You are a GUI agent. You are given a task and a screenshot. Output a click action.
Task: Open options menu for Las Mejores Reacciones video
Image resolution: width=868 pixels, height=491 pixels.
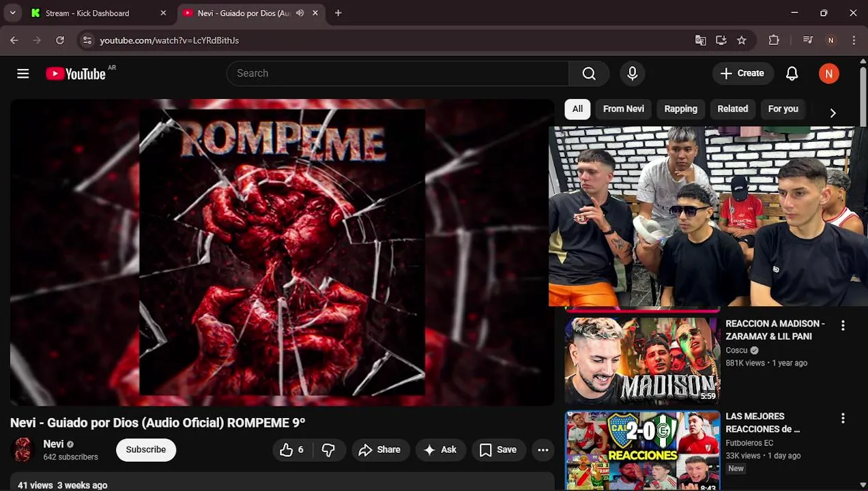tap(843, 419)
